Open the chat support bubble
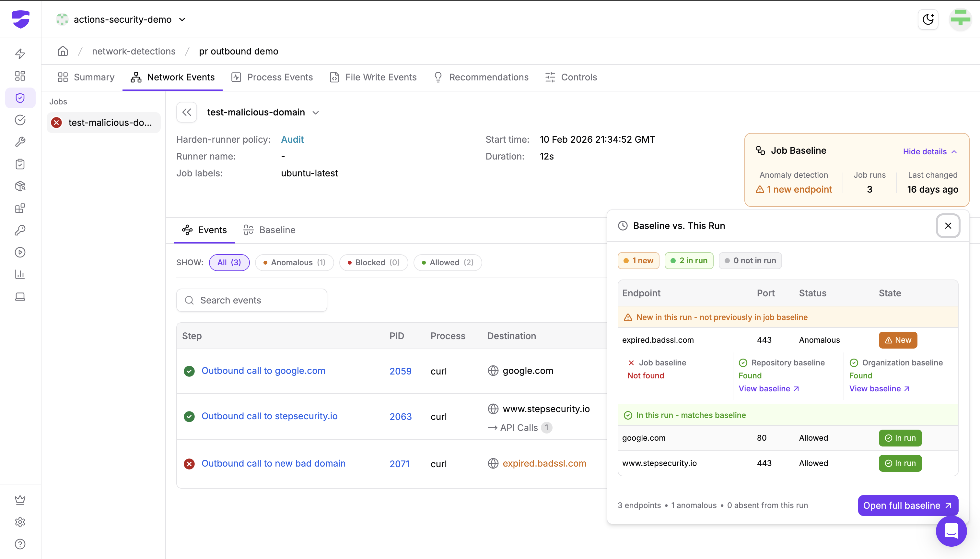 [951, 531]
